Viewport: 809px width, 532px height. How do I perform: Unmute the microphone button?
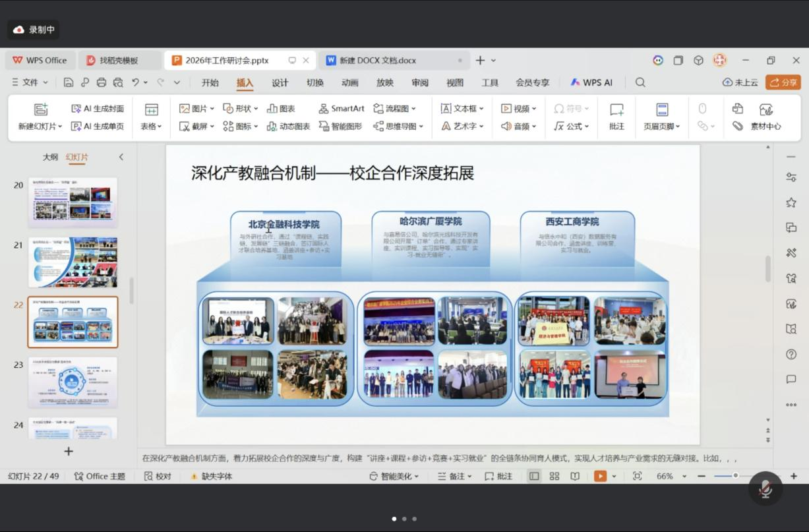[x=765, y=489]
